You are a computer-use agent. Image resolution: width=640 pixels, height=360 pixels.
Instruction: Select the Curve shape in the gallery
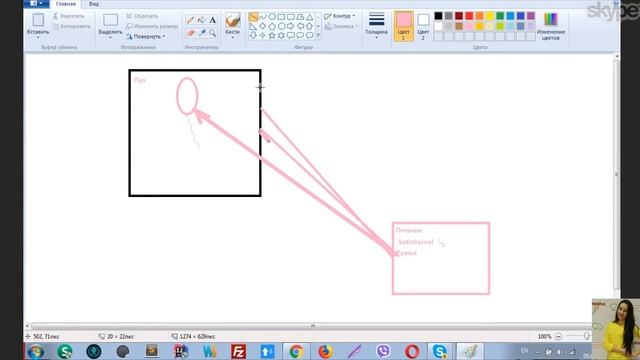click(262, 17)
